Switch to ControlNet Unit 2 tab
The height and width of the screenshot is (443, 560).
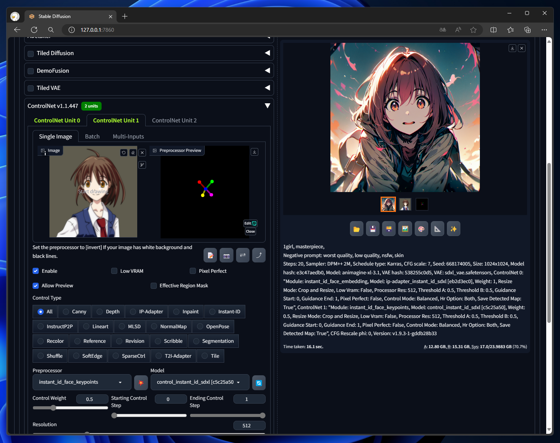click(174, 120)
